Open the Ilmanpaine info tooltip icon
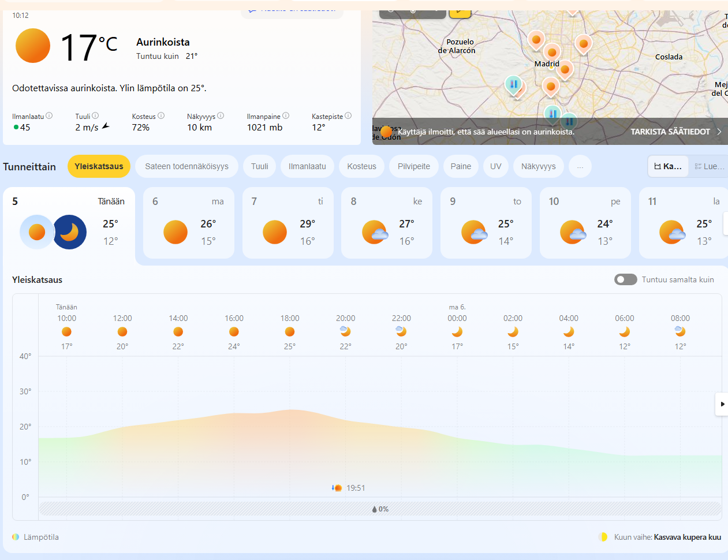 [x=286, y=115]
